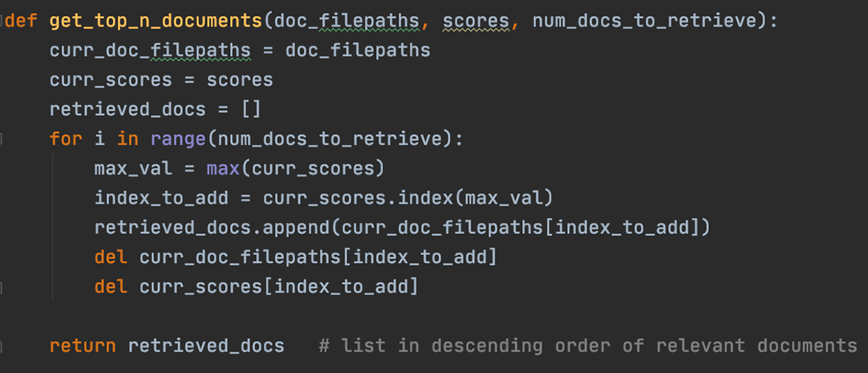The height and width of the screenshot is (373, 868).
Task: Click index_to_add assignment variable name
Action: tap(161, 198)
